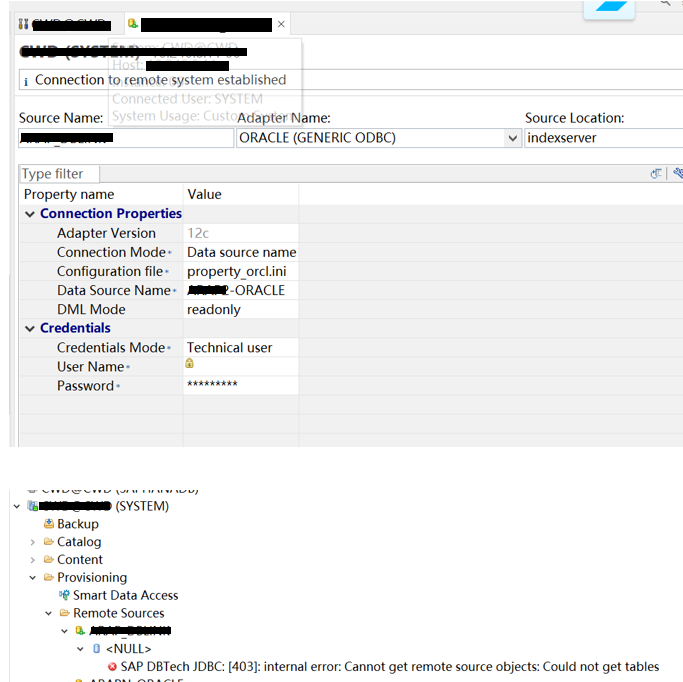Select the Adapter Version value 12c
683x682 pixels.
[198, 233]
